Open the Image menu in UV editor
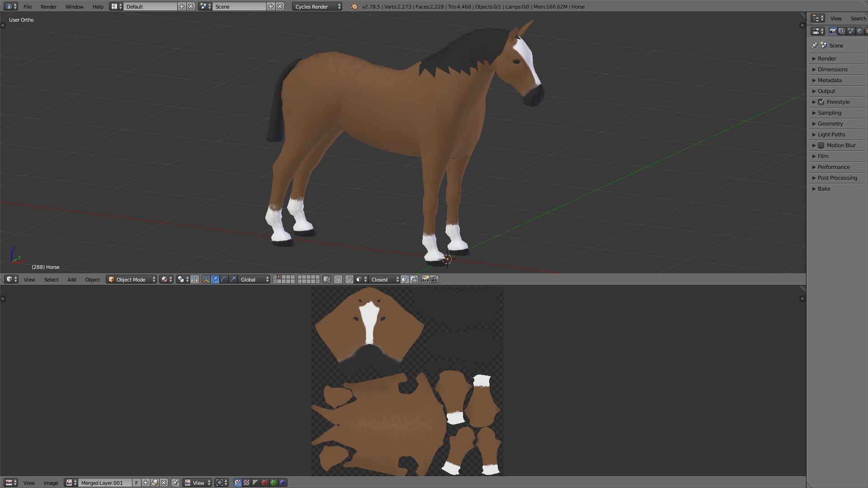Viewport: 868px width, 488px height. tap(51, 483)
